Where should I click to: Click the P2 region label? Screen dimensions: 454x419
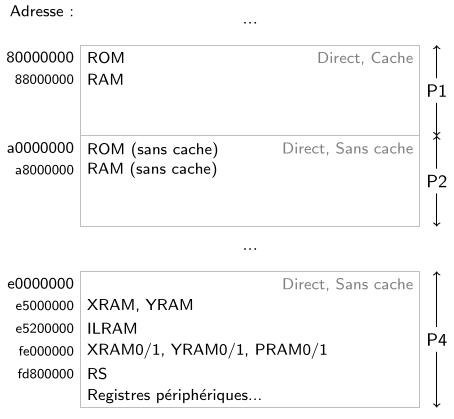pos(437,182)
